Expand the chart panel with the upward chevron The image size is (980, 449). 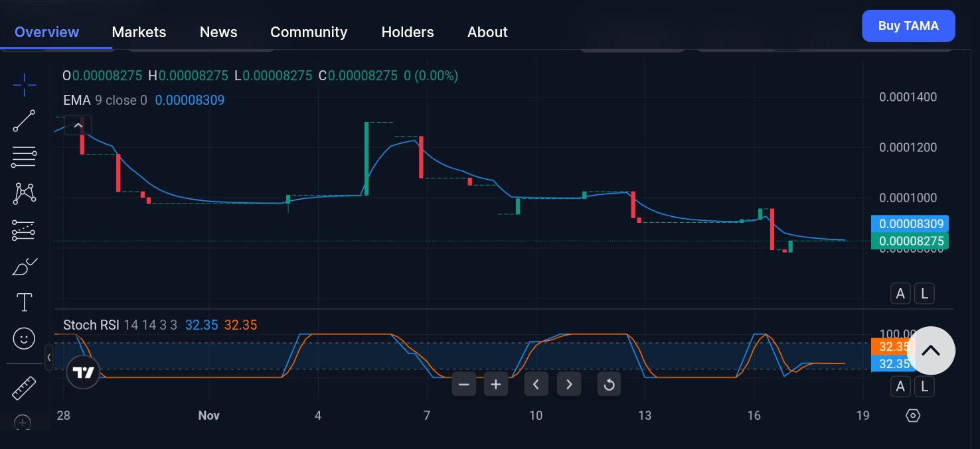pos(78,125)
